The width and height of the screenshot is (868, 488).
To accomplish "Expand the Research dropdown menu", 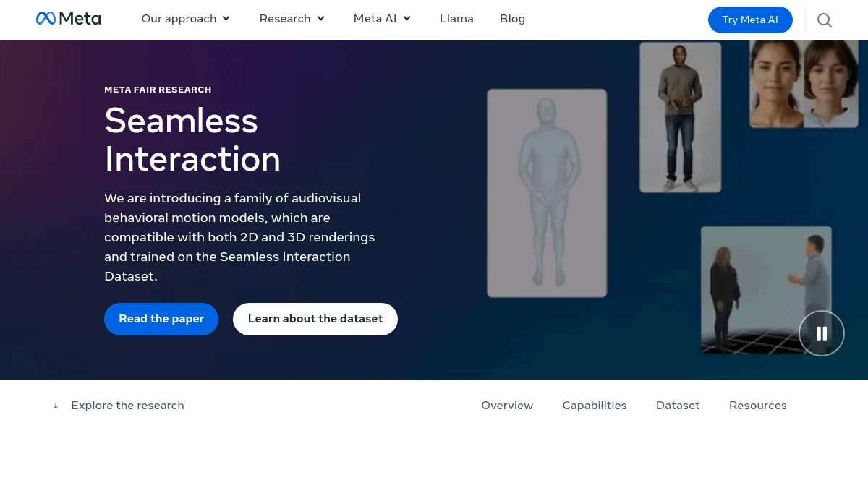I will (x=292, y=19).
